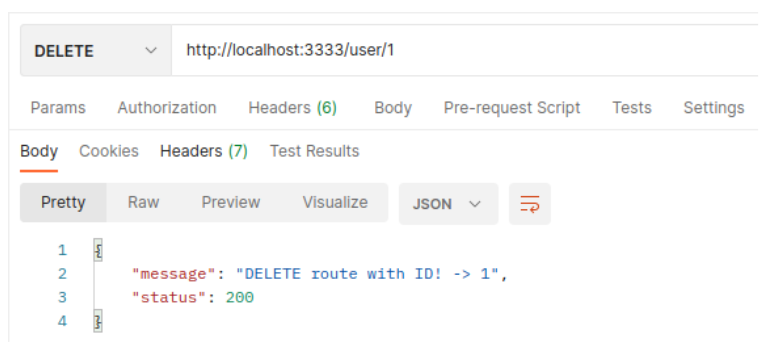Show response Headers (7) tab
Viewport: 771px width, 360px height.
pos(204,151)
